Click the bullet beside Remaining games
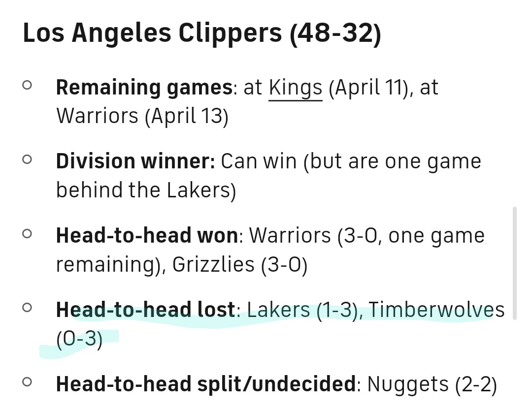Viewport: 532px width, 411px height. 28,85
